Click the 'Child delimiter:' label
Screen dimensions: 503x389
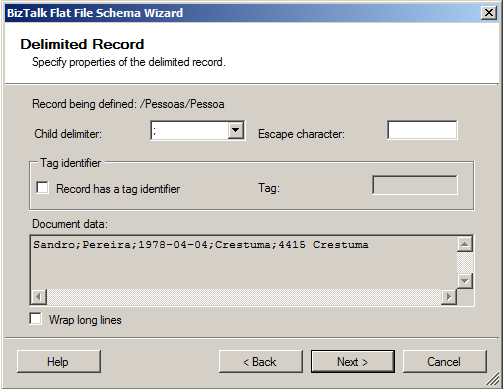(68, 134)
